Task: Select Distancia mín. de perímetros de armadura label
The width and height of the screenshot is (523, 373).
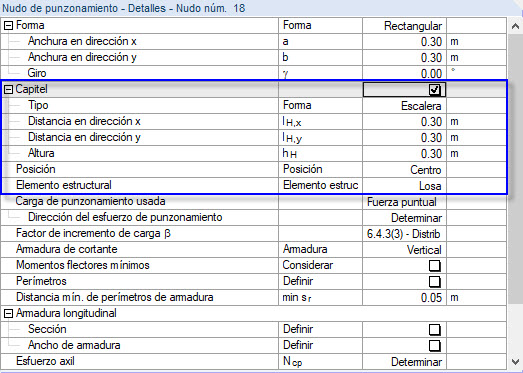Action: 114,297
